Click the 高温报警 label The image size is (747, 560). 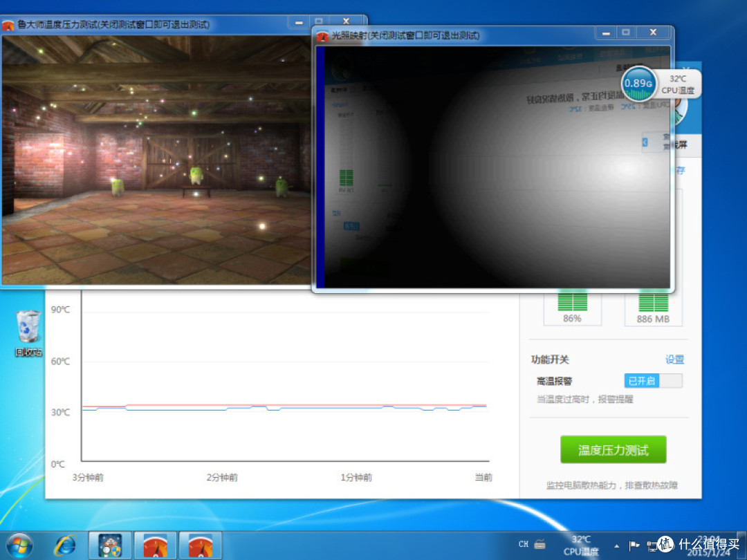pyautogui.click(x=554, y=381)
